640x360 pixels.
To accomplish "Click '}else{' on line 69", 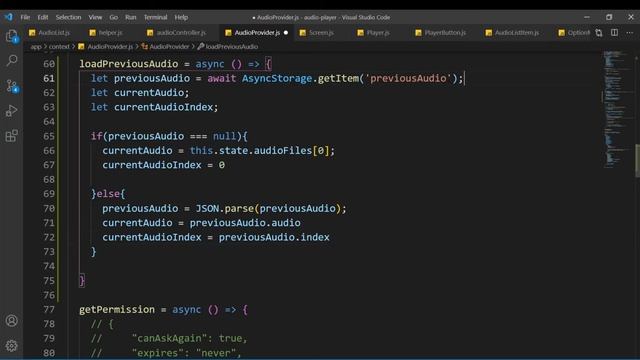I will coord(108,194).
